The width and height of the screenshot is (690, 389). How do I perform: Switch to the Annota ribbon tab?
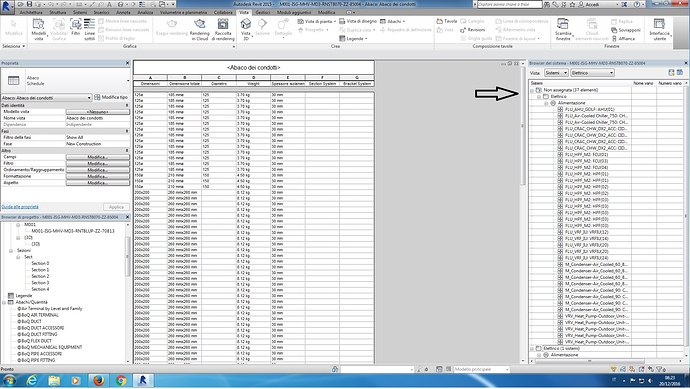click(x=123, y=12)
